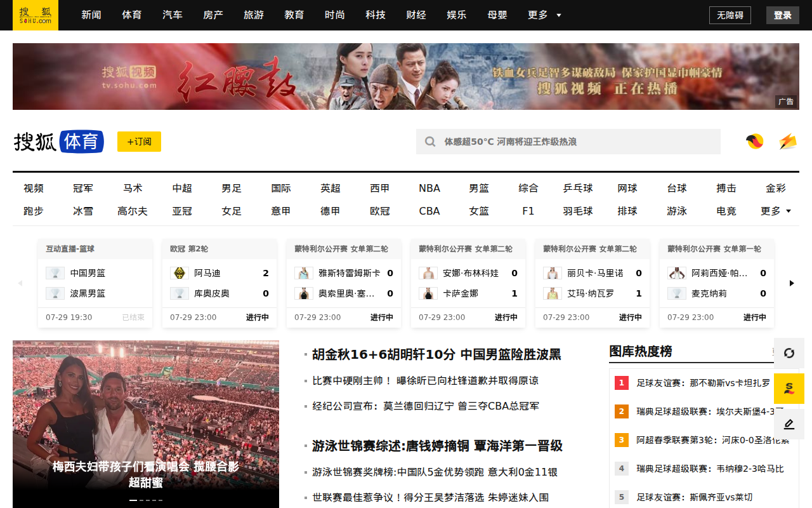The width and height of the screenshot is (812, 508).
Task: Expand the 更多 dropdown in top navigation
Action: [x=544, y=15]
